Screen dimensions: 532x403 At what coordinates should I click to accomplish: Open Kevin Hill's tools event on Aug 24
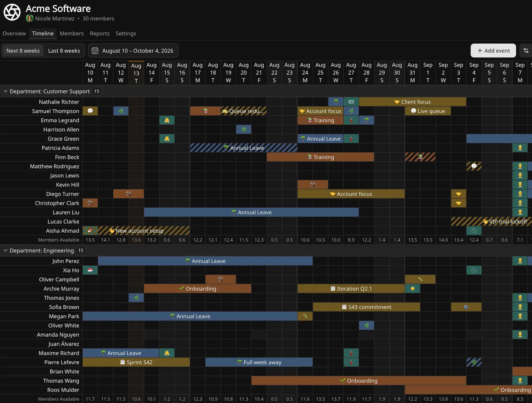(313, 185)
